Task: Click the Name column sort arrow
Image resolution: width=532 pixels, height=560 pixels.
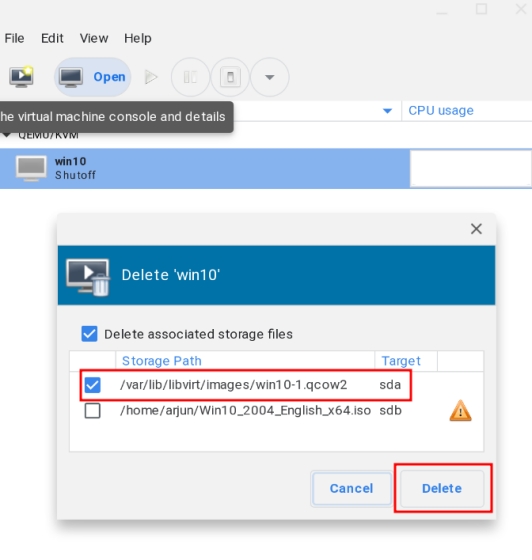Action: 387,111
